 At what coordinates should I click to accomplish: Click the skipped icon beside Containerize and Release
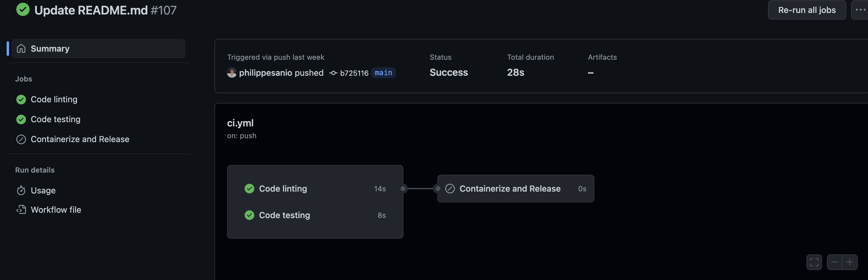21,139
